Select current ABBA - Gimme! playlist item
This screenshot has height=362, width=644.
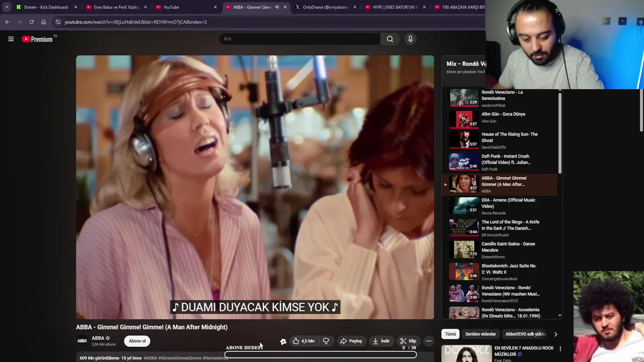tap(500, 184)
